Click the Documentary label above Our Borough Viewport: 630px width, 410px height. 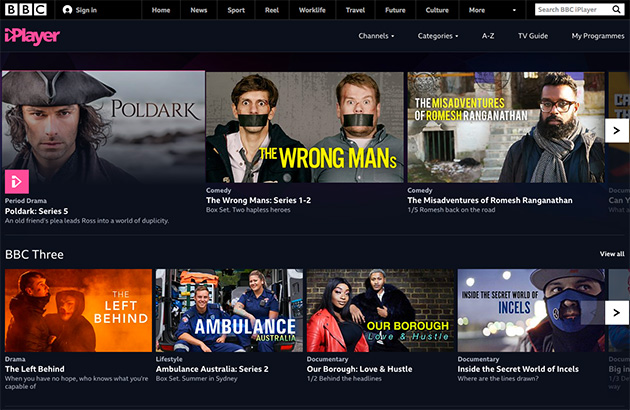[327, 359]
